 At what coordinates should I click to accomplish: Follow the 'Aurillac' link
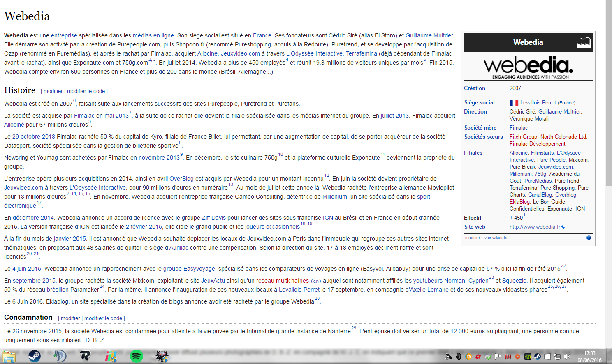(x=179, y=248)
